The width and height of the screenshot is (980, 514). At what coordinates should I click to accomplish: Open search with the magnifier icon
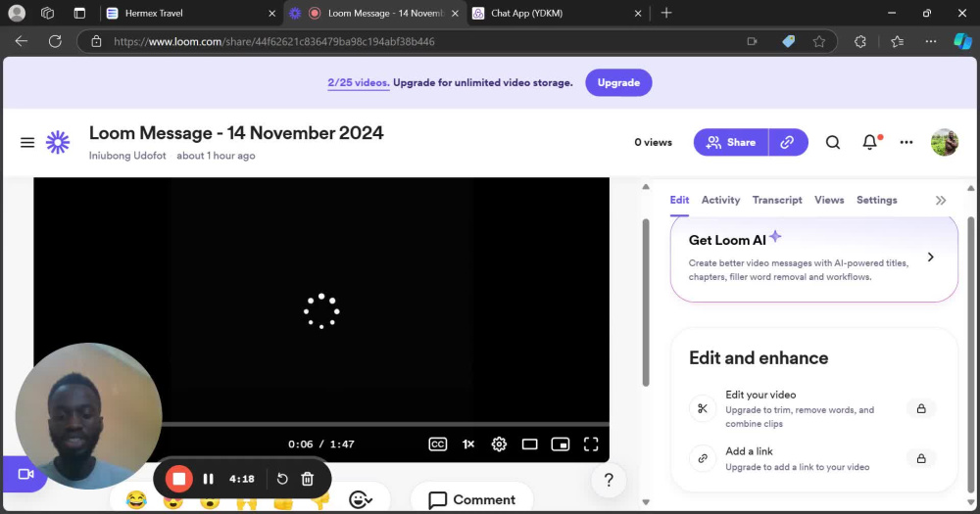click(832, 142)
